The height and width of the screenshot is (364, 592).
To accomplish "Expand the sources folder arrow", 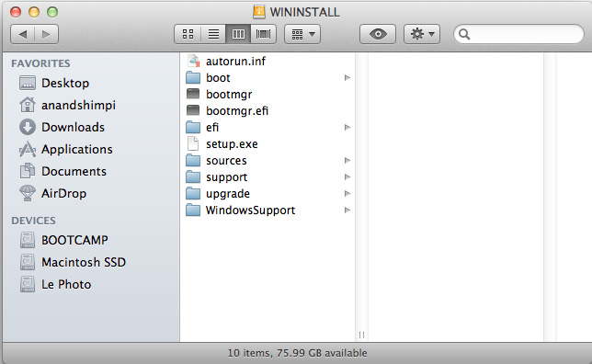I will 347,161.
